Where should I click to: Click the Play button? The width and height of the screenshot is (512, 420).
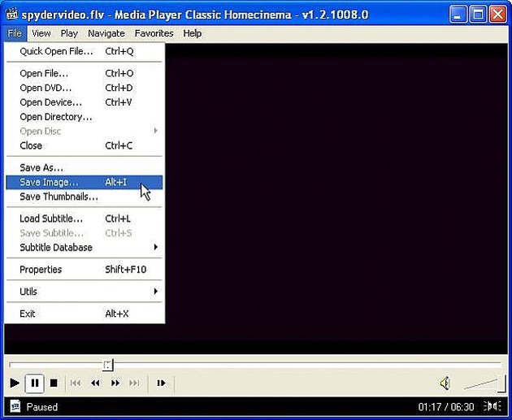coord(15,383)
